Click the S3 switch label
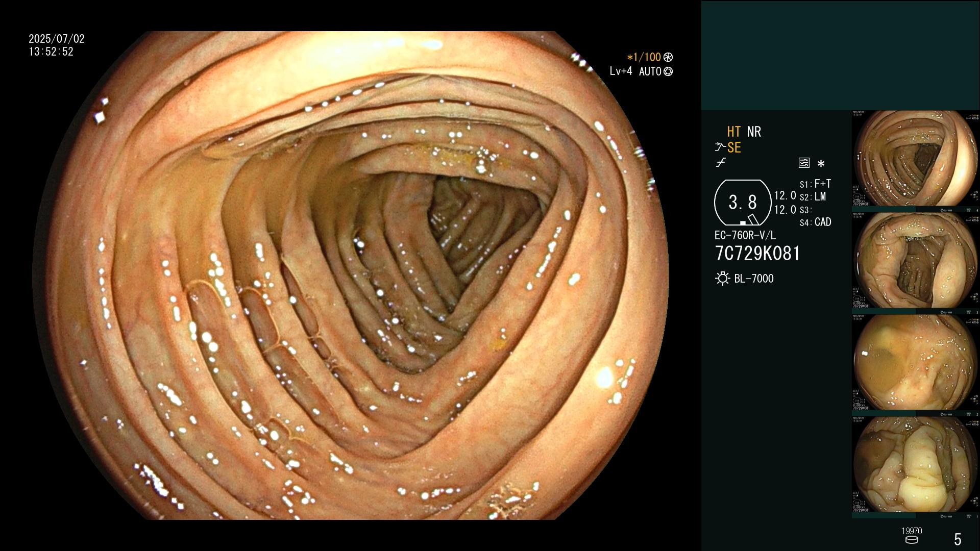 805,210
